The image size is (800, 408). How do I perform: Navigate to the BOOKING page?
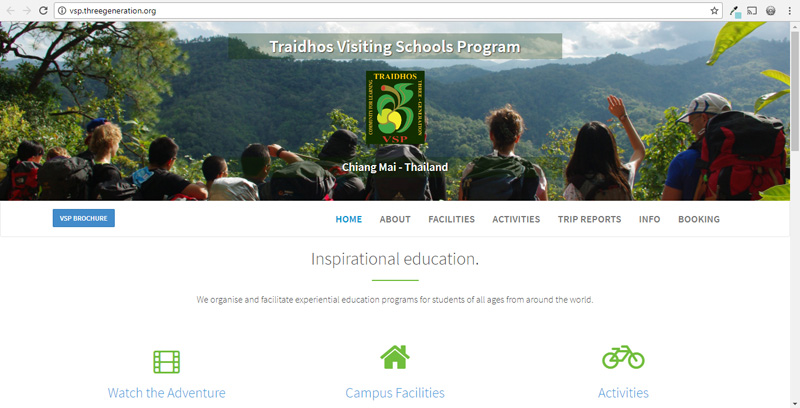pos(699,219)
